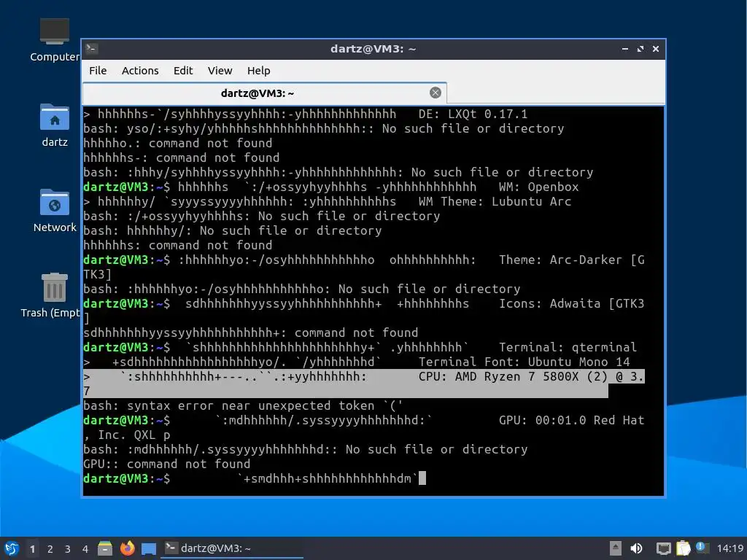Click 'GPU:: command not found' line
The height and width of the screenshot is (560, 747).
[x=167, y=464]
